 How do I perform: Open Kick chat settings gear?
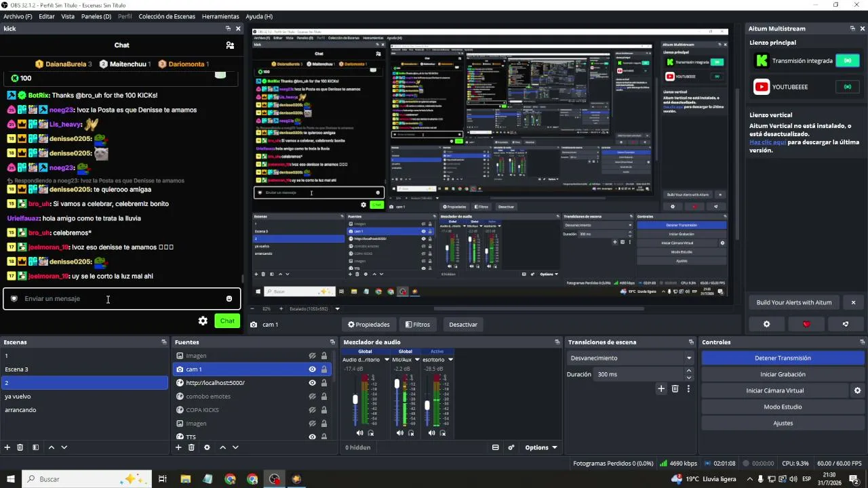(x=203, y=321)
